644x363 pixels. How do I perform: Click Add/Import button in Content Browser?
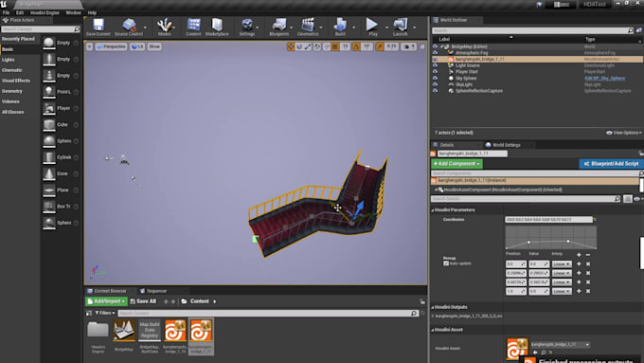pyautogui.click(x=106, y=301)
